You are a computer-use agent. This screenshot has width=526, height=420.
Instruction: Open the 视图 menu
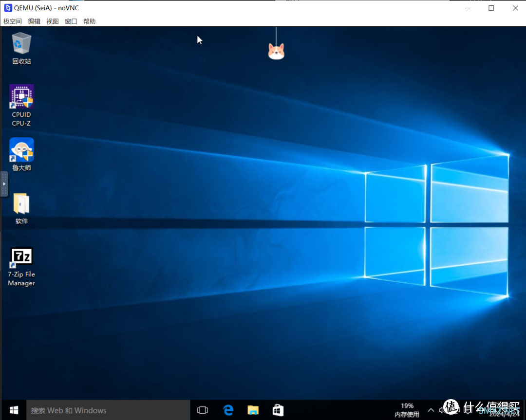pos(52,21)
